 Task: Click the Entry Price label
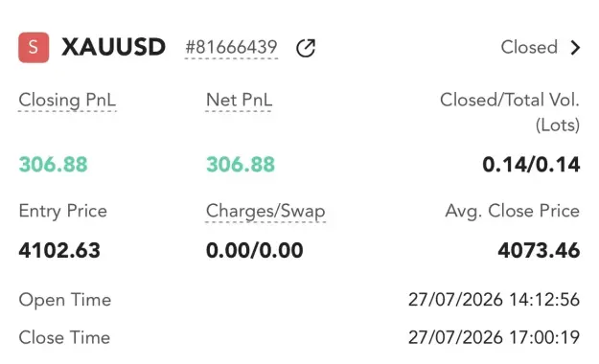pyautogui.click(x=63, y=212)
